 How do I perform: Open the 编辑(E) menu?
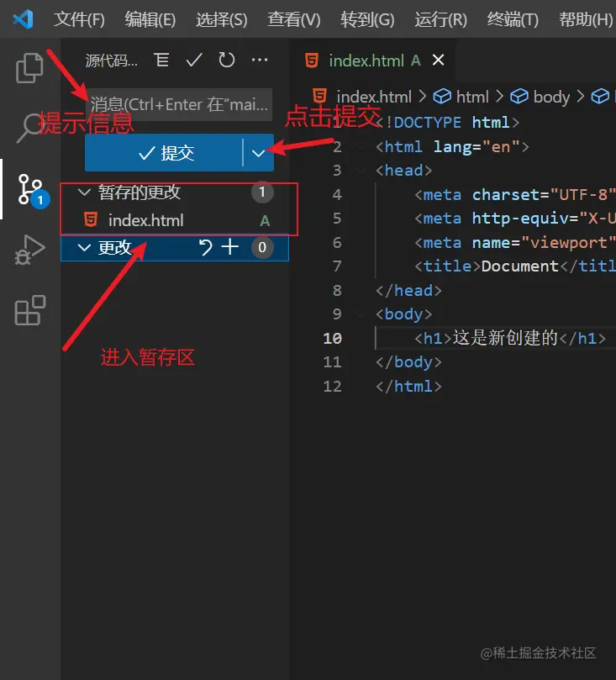[150, 19]
